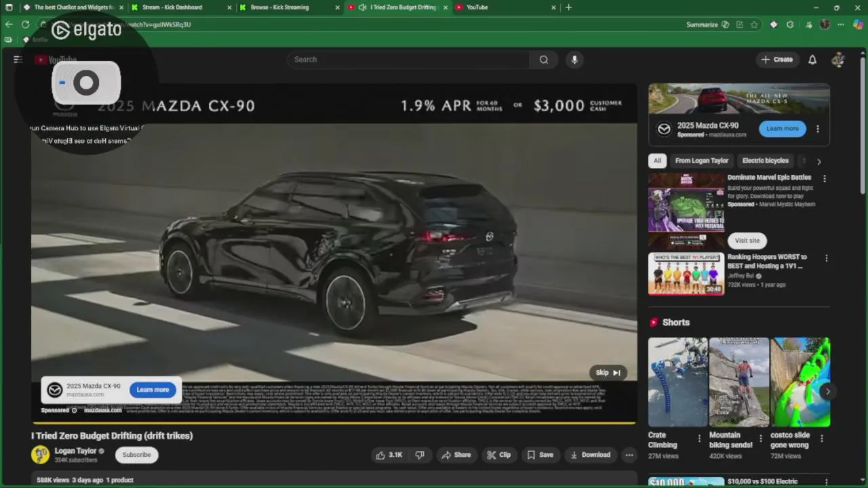Image resolution: width=868 pixels, height=488 pixels.
Task: Open Mountain biking sends short thumbnail
Action: coord(739,382)
